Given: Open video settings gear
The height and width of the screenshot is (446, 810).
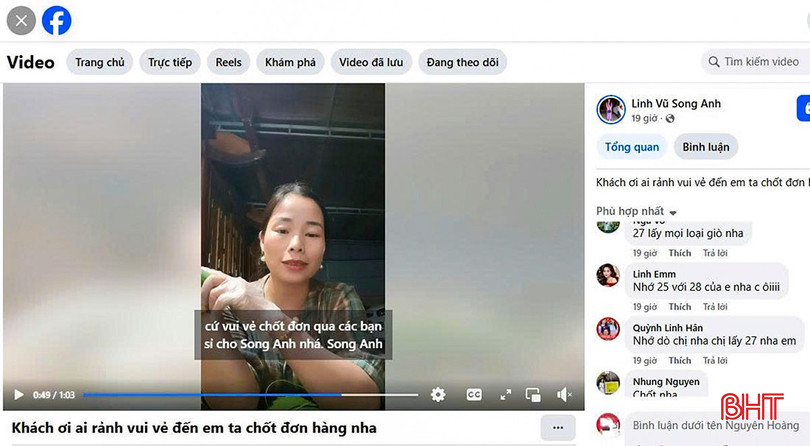Looking at the screenshot, I should coord(438,395).
